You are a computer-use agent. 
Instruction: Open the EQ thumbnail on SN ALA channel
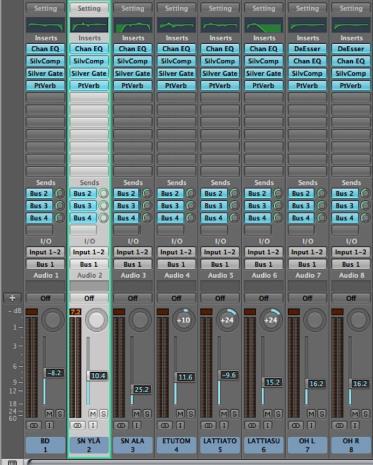[x=133, y=25]
